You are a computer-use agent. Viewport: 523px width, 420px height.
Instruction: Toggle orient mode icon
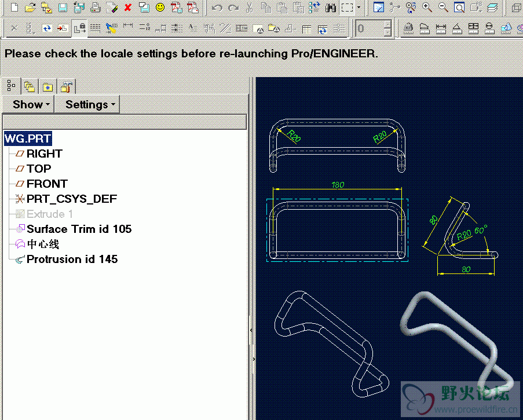pyautogui.click(x=411, y=8)
